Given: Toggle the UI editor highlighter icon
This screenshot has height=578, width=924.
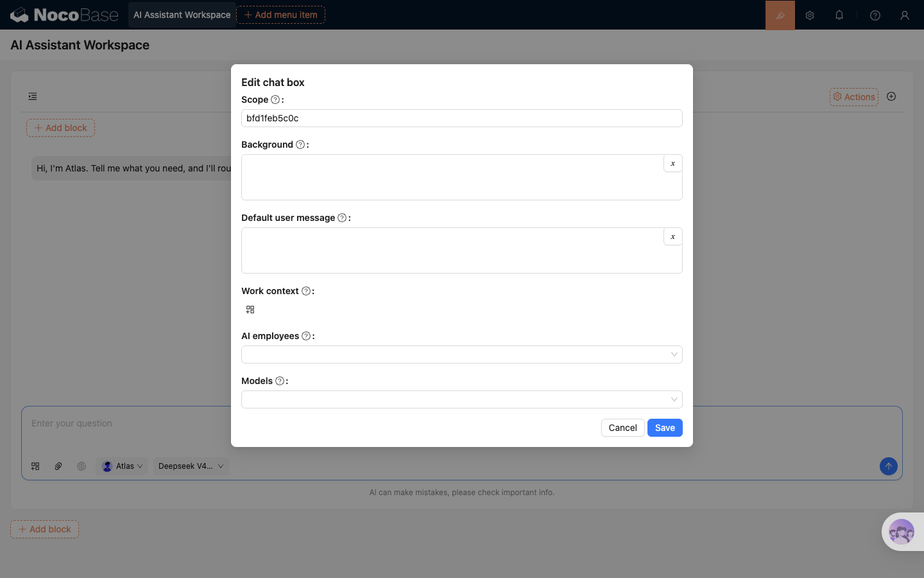Looking at the screenshot, I should pyautogui.click(x=780, y=15).
